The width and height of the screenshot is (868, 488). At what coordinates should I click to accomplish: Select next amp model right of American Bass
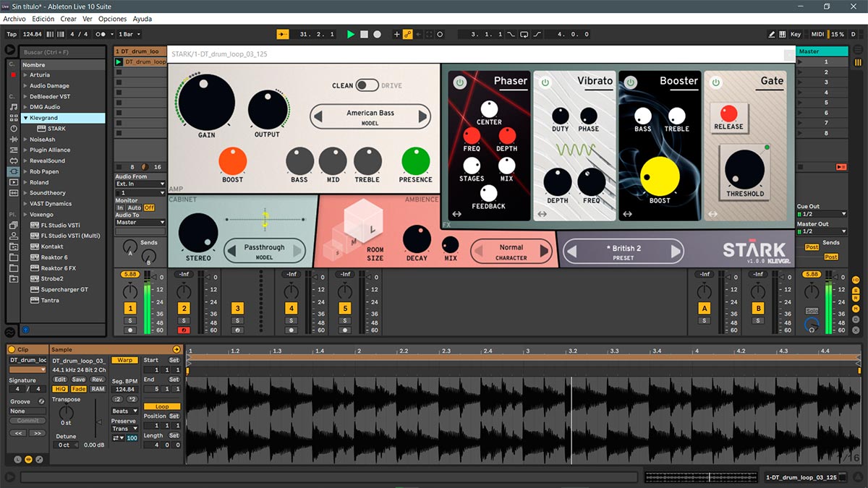click(422, 116)
